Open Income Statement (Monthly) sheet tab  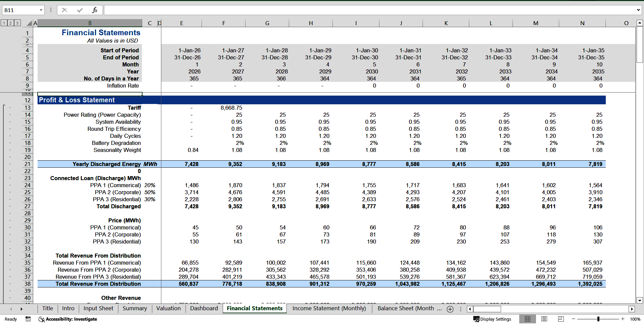(329, 308)
